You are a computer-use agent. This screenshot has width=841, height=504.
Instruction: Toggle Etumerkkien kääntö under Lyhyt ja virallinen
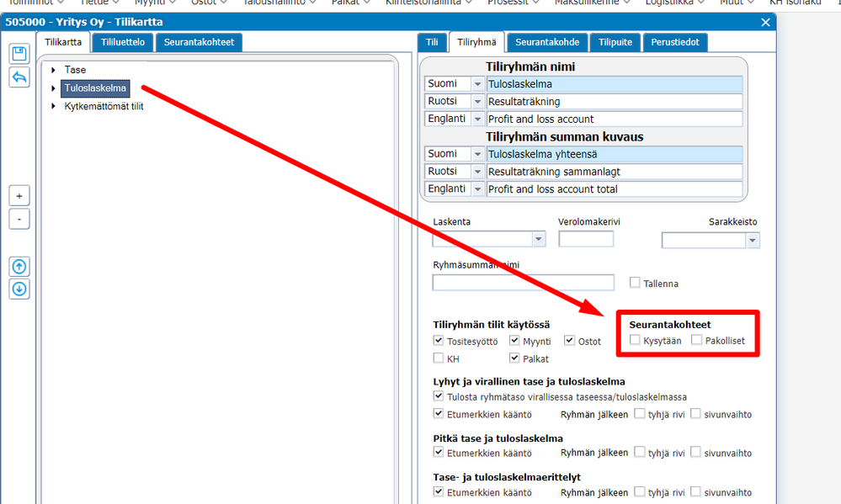[439, 413]
